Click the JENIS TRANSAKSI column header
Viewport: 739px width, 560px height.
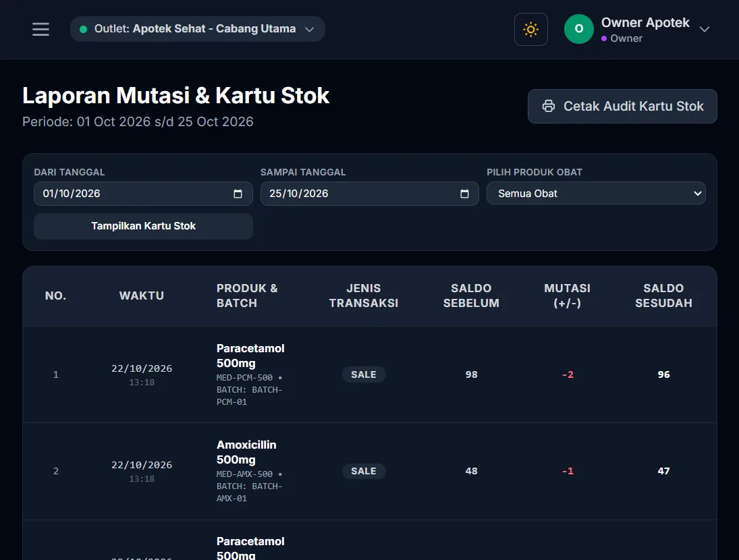(x=363, y=296)
